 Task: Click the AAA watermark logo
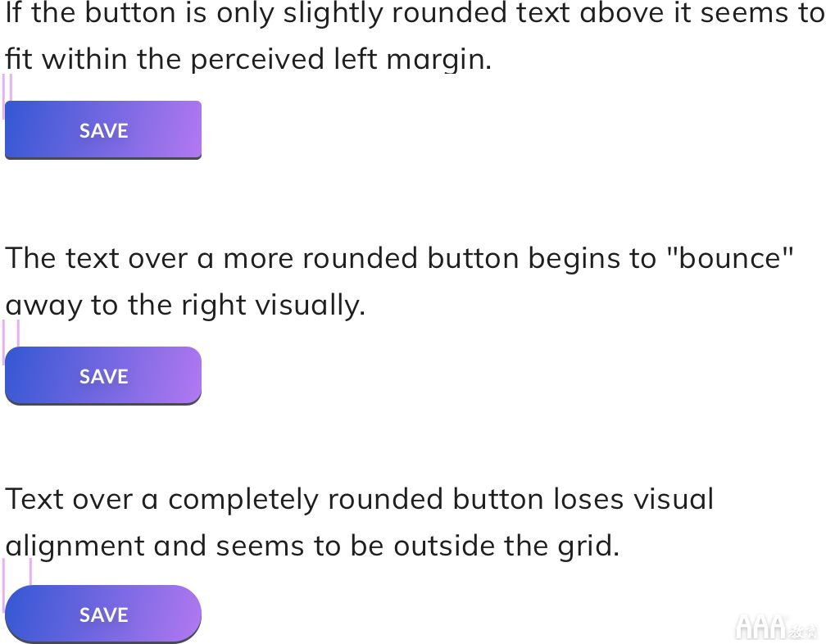tap(777, 627)
